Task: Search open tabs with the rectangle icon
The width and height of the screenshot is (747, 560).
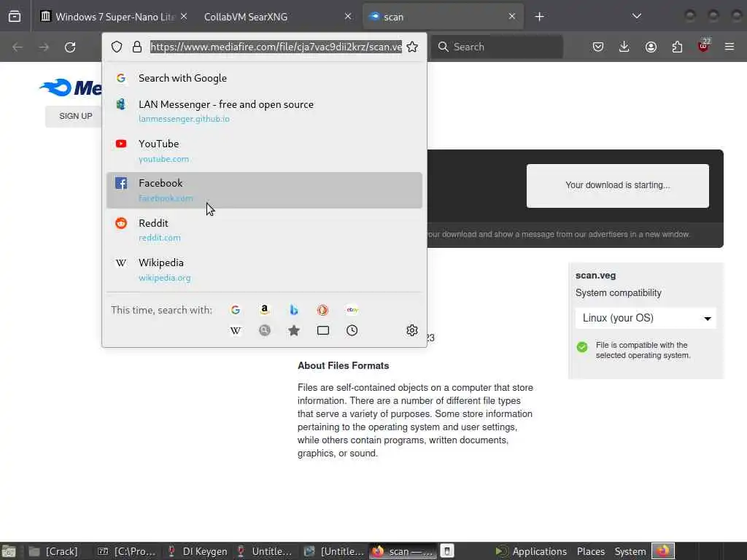Action: pyautogui.click(x=323, y=330)
